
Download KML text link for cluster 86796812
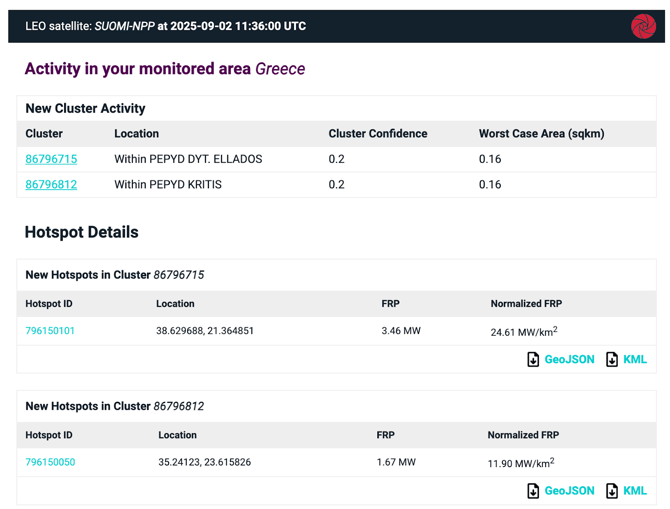click(635, 491)
